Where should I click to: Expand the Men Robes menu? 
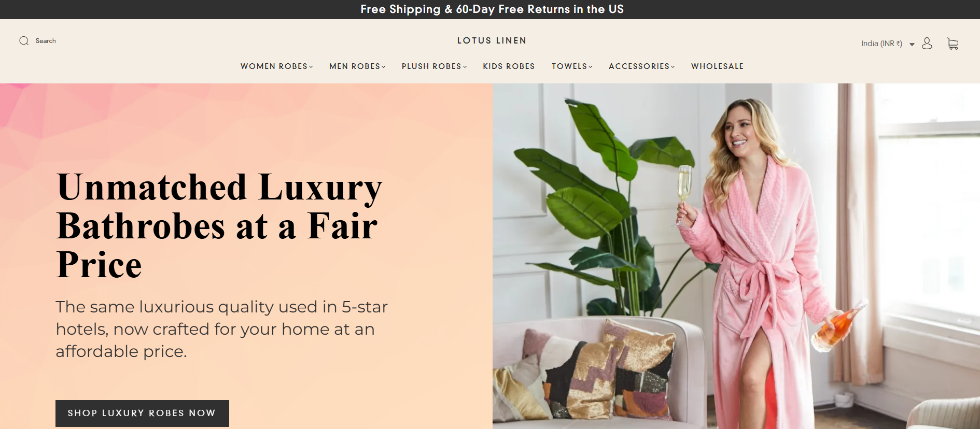[x=357, y=66]
